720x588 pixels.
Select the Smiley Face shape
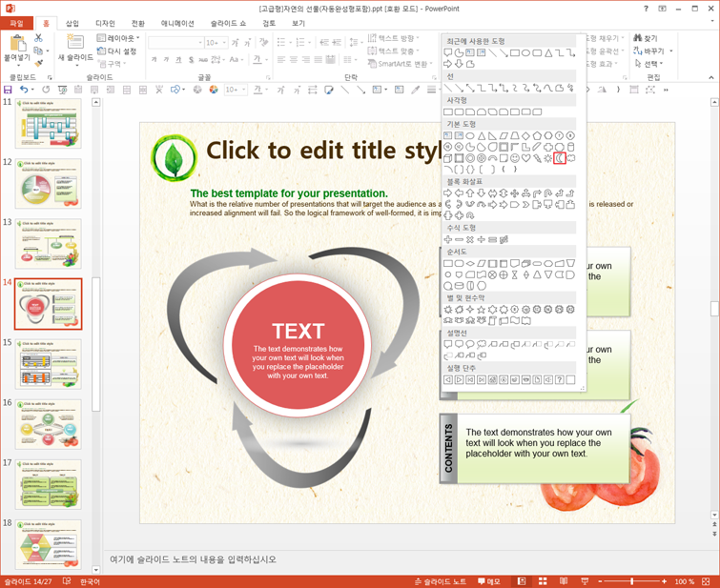pos(515,158)
